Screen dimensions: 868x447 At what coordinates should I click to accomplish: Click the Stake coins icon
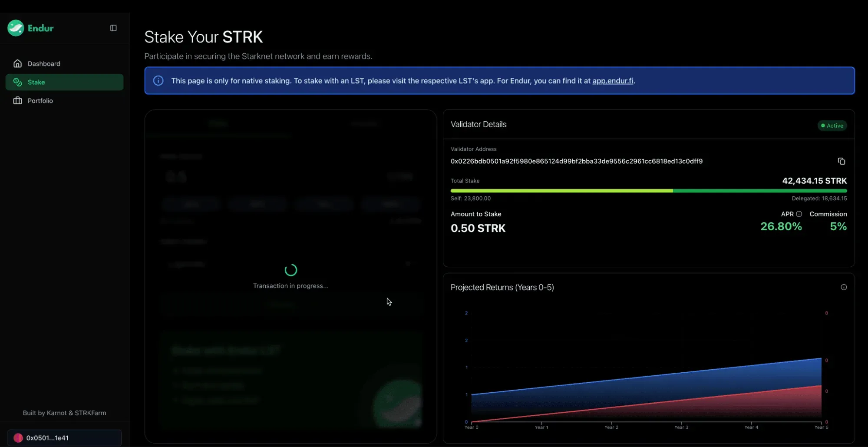pyautogui.click(x=17, y=82)
